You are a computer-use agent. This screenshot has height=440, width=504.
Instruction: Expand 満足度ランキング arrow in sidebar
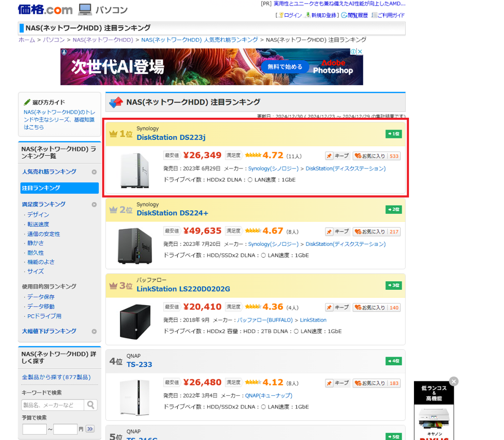[x=94, y=204]
